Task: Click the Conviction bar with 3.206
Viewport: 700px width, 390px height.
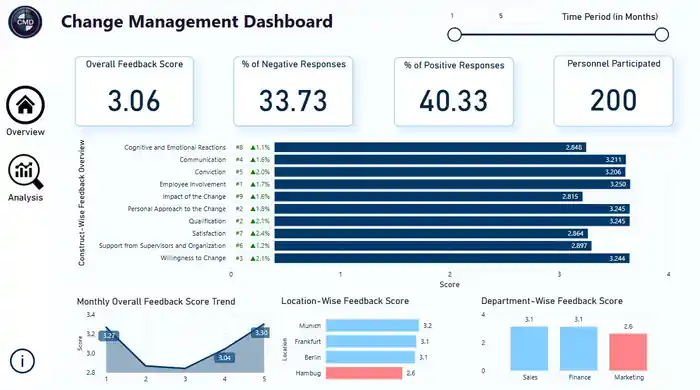Action: click(x=450, y=172)
